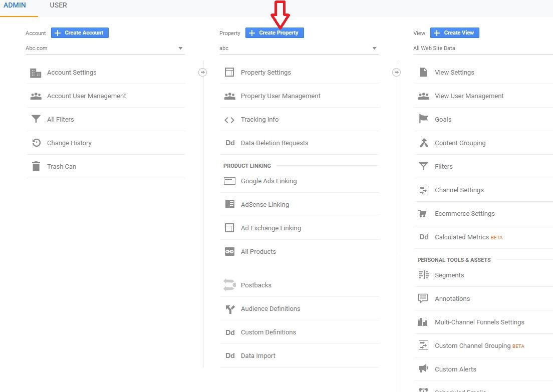This screenshot has width=553, height=392.
Task: Click the Ecommerce Settings cart icon
Action: 423,214
